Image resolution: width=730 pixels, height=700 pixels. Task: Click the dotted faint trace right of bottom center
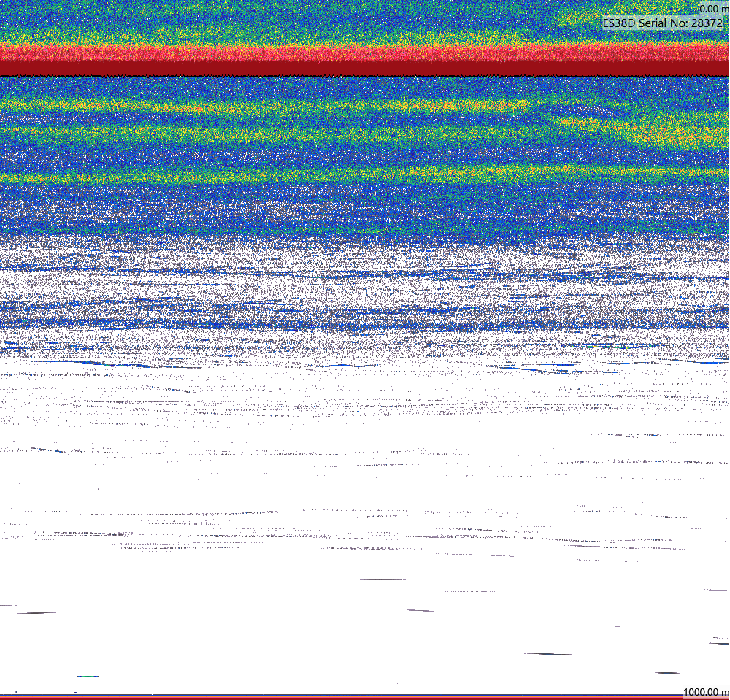click(470, 591)
